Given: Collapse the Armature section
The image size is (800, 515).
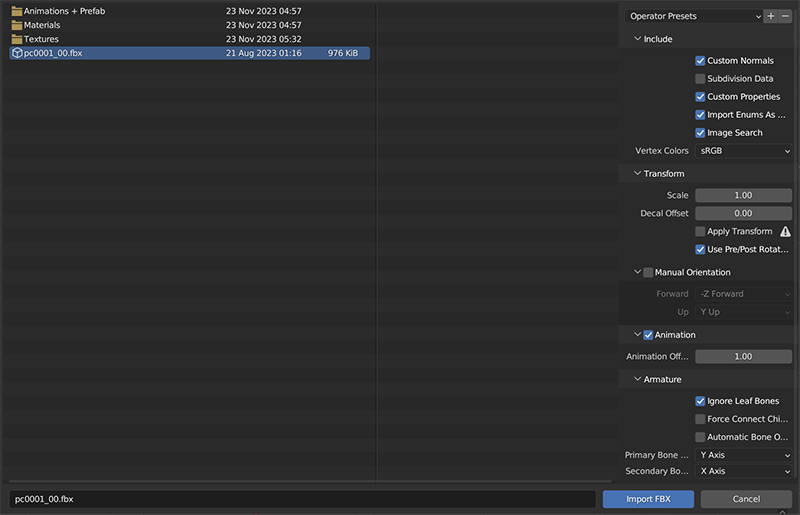Looking at the screenshot, I should (638, 379).
